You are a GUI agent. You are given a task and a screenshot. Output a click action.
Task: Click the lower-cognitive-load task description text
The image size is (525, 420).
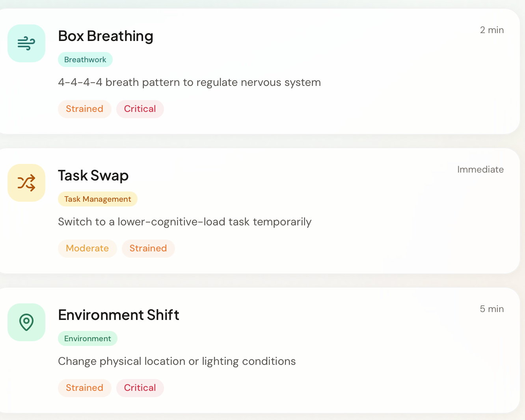184,222
